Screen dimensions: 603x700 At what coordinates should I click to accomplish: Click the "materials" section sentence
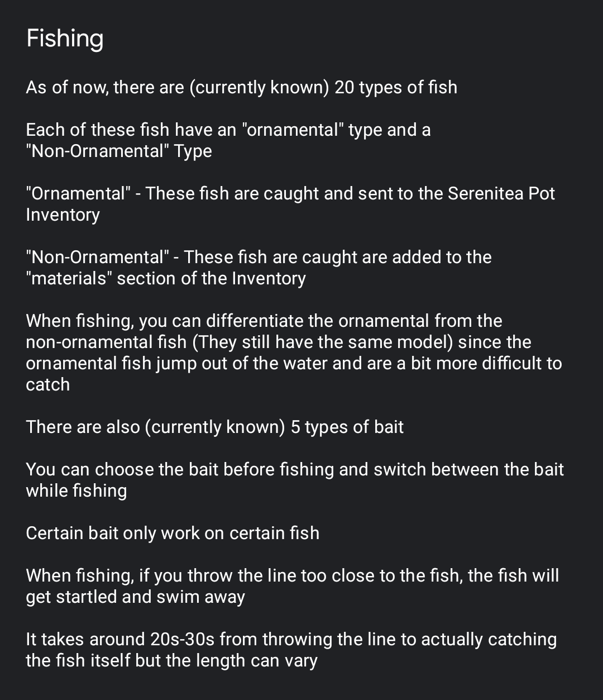[259, 268]
